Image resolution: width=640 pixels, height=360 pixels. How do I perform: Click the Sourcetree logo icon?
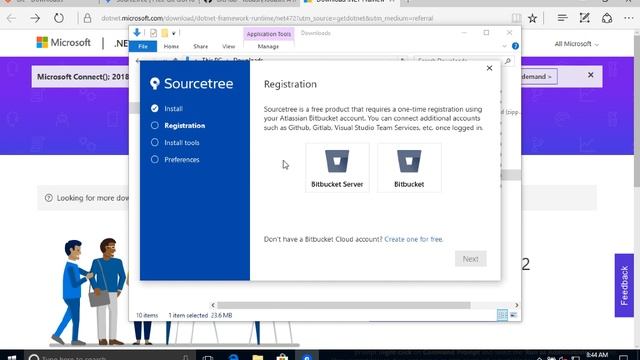[x=155, y=83]
